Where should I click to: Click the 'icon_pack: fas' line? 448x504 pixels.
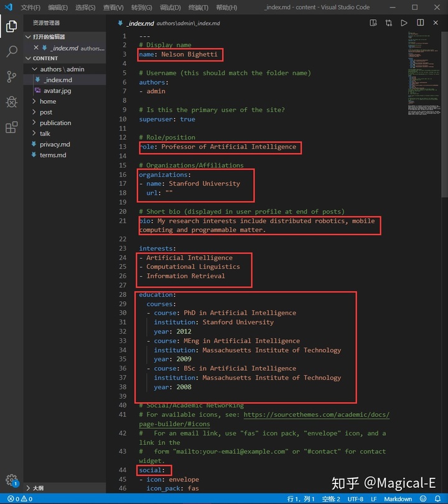pos(172,488)
